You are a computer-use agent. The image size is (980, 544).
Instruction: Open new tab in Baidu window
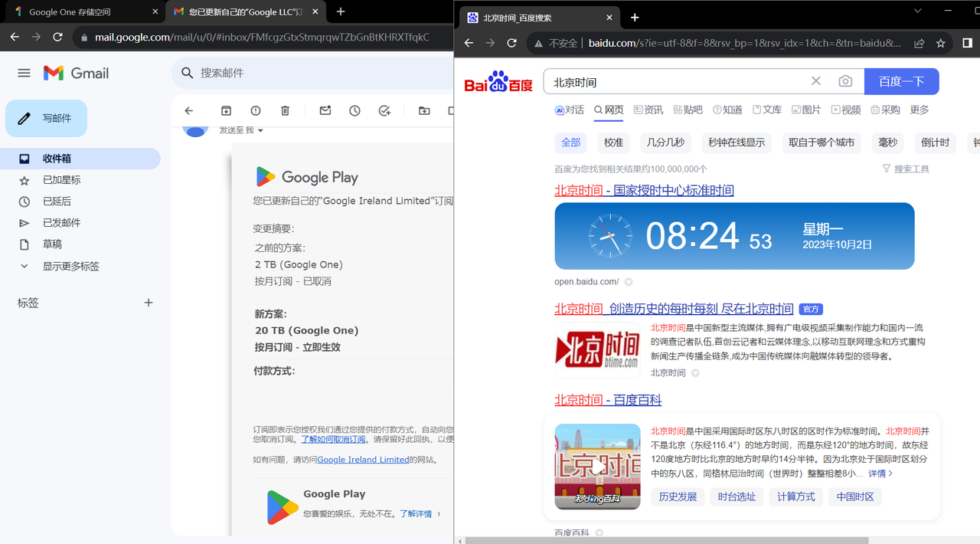click(635, 18)
